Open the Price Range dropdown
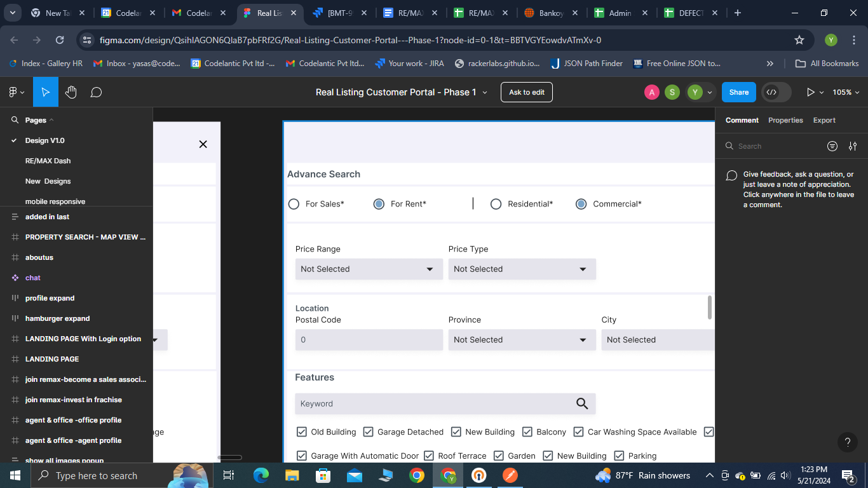Viewport: 868px width, 488px height. [369, 269]
